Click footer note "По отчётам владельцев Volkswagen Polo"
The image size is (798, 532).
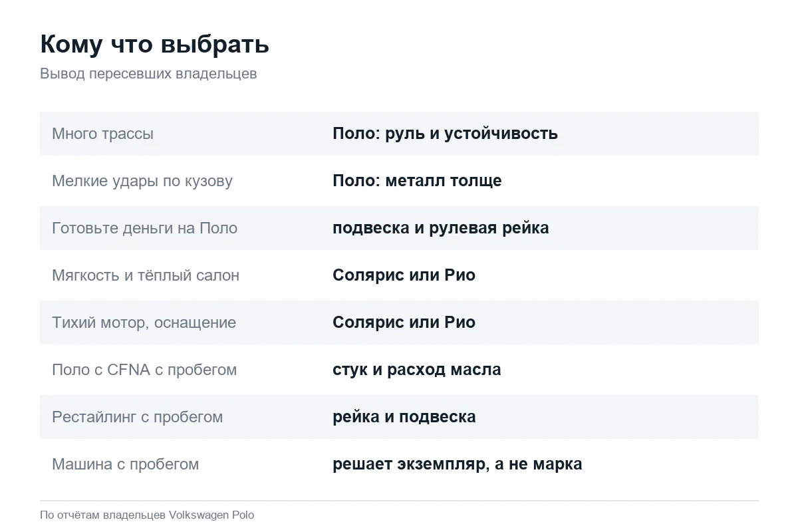pos(147,515)
